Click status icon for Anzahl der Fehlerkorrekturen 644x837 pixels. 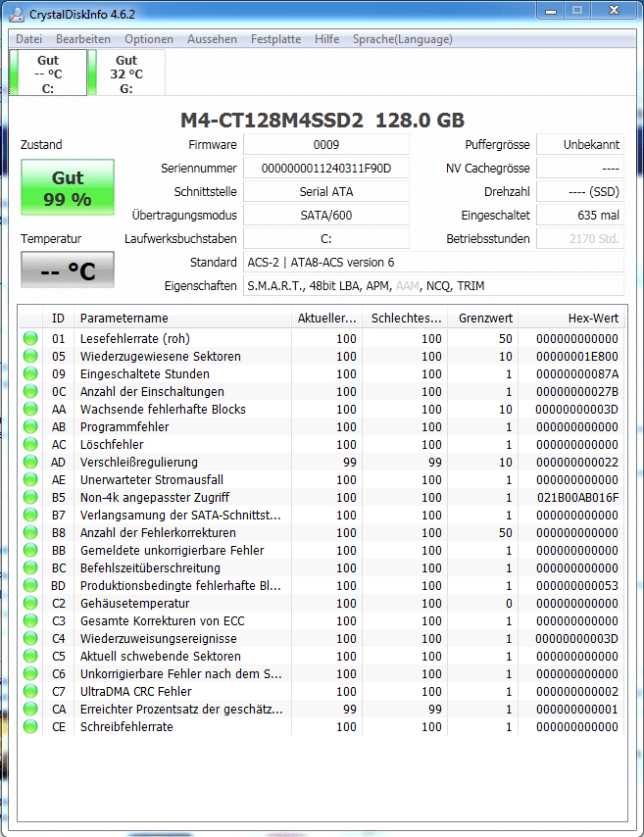30,532
